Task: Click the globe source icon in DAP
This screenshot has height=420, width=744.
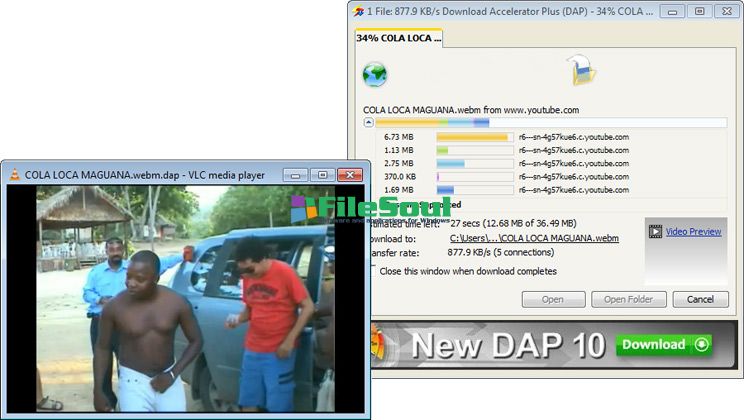Action: point(375,74)
